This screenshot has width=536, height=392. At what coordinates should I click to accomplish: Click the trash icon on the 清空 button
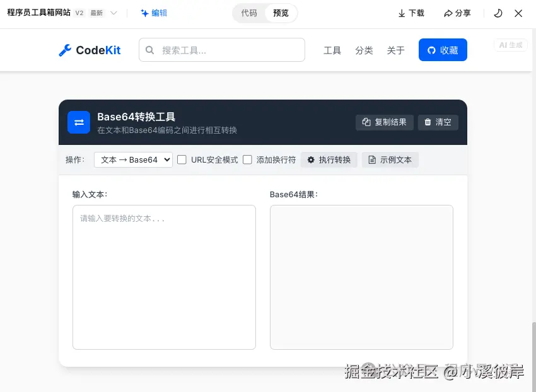[427, 122]
